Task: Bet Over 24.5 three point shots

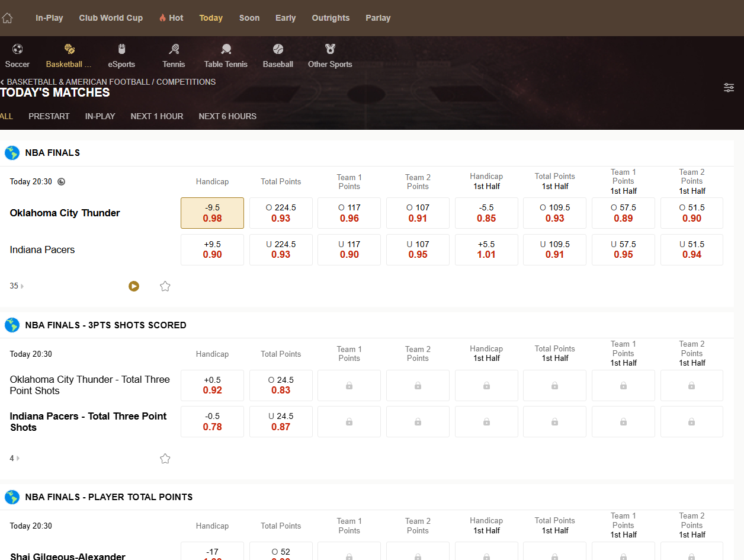Action: tap(281, 385)
